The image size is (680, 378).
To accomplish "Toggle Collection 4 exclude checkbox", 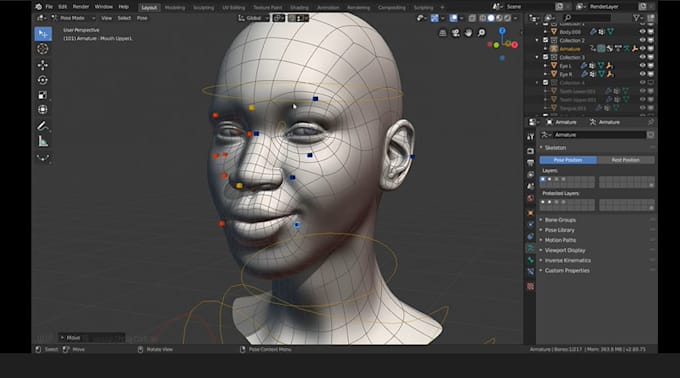I will pos(546,82).
